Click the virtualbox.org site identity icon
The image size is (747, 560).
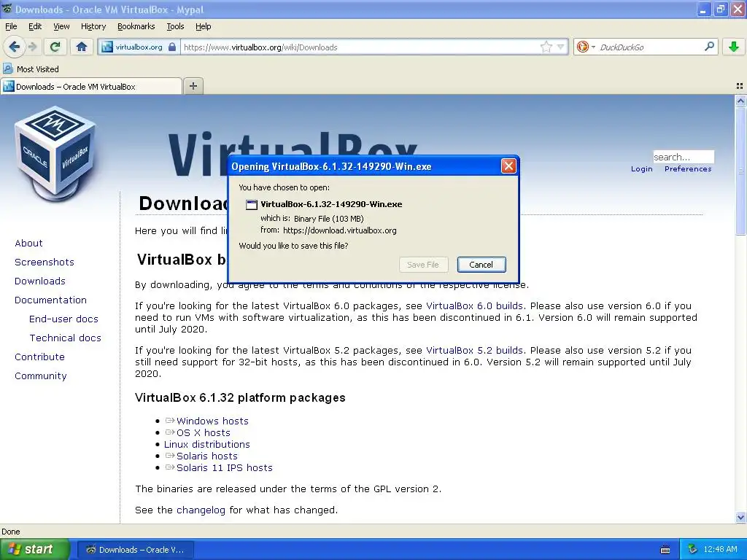(108, 47)
